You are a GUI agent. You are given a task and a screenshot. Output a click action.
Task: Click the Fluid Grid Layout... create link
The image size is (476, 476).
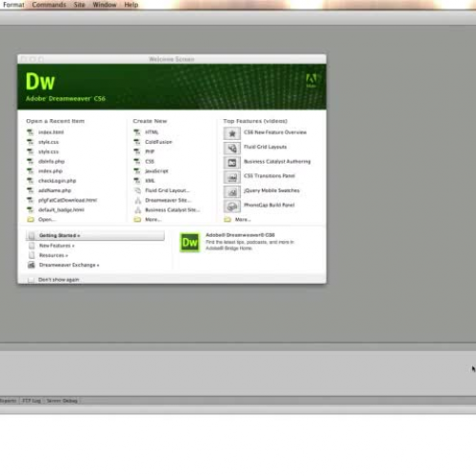[x=168, y=190]
